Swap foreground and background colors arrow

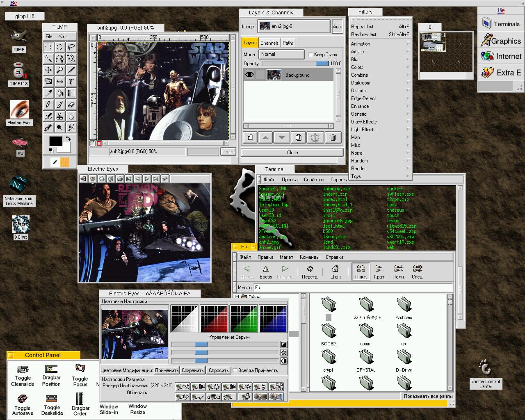tap(68, 139)
